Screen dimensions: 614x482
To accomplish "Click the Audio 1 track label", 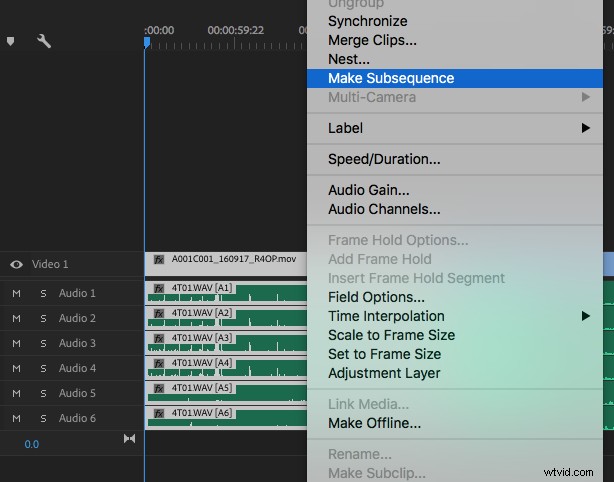I will 77,293.
